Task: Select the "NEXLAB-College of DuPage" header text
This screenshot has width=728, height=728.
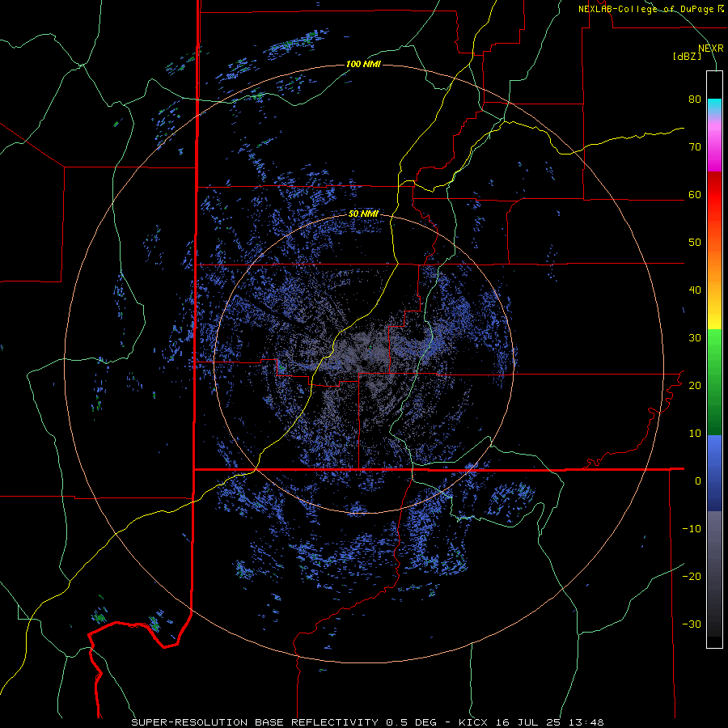Action: 645,9
